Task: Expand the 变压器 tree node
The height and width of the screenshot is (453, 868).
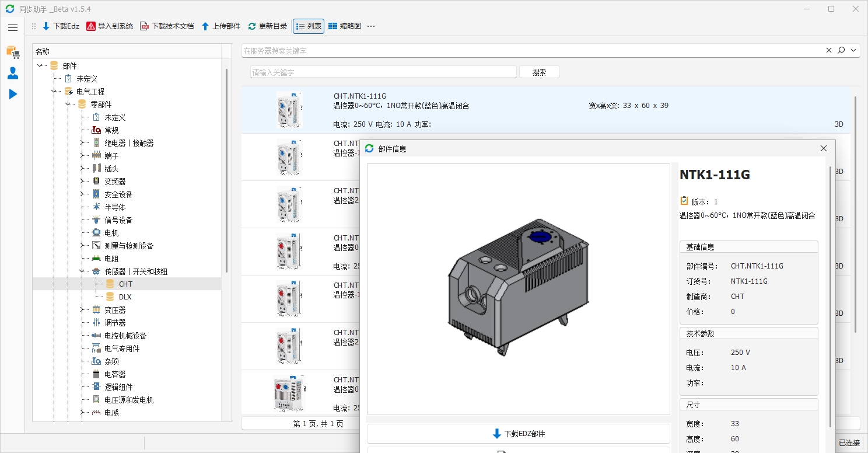Action: click(x=82, y=310)
